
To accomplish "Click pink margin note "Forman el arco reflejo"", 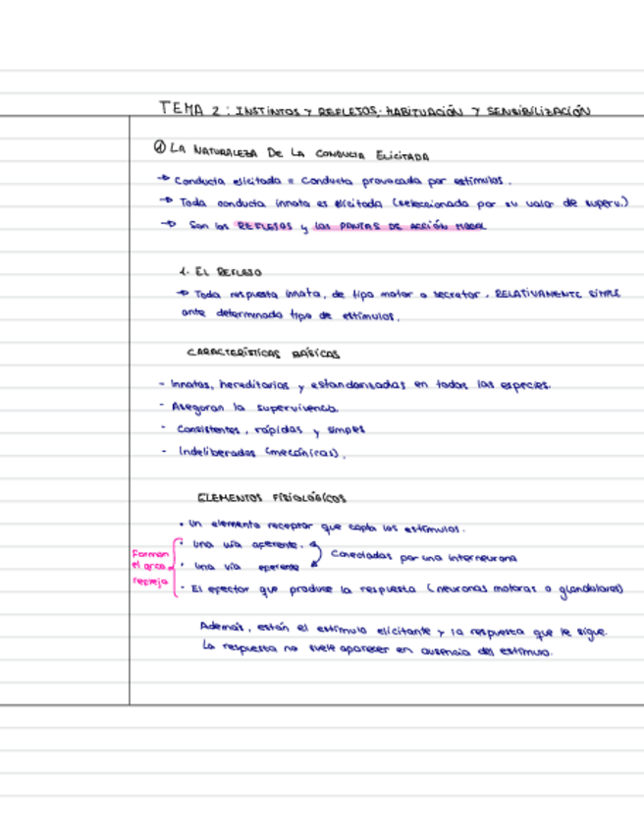I will 150,568.
